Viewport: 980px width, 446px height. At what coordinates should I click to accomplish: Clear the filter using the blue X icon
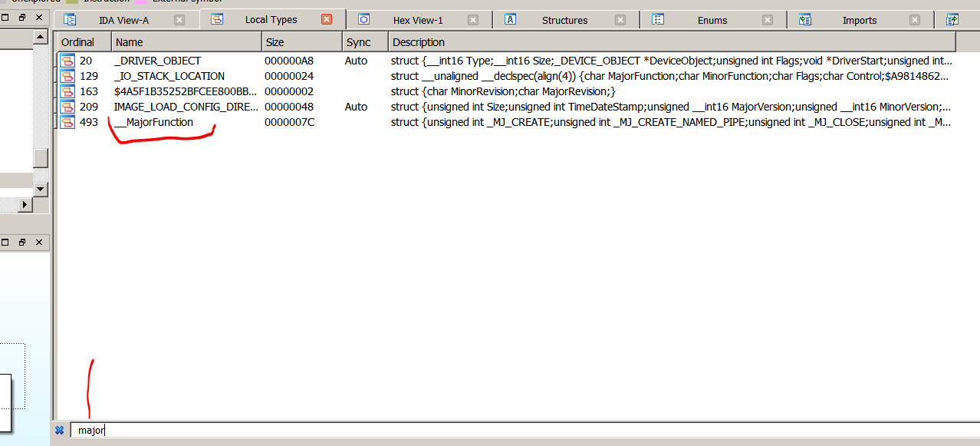60,431
